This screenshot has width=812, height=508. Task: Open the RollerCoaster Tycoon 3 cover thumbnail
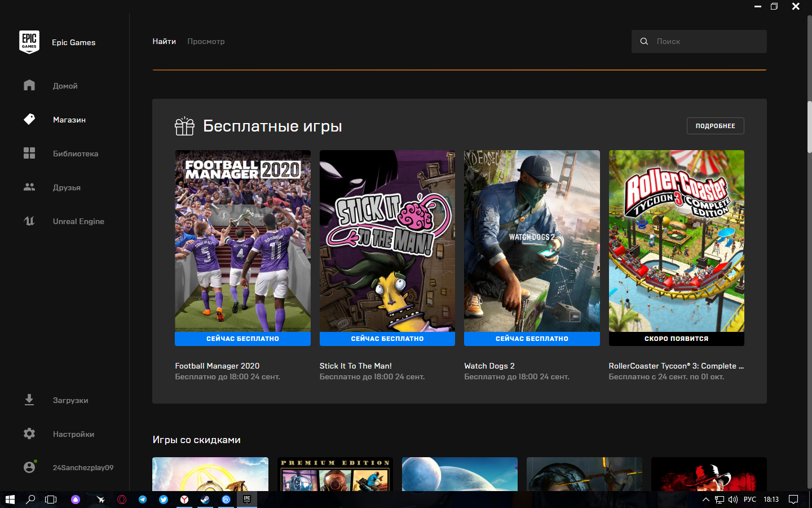[x=676, y=241]
